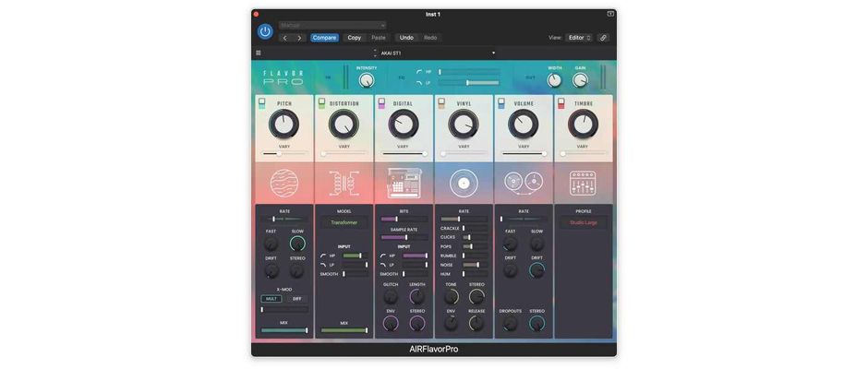Click the global EQ LP slider

tap(469, 82)
